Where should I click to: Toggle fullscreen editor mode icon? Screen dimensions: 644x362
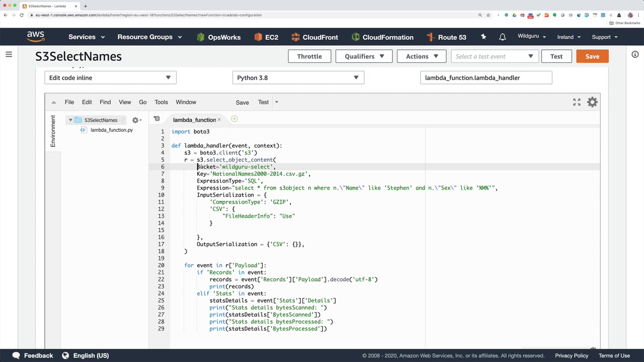tap(577, 102)
